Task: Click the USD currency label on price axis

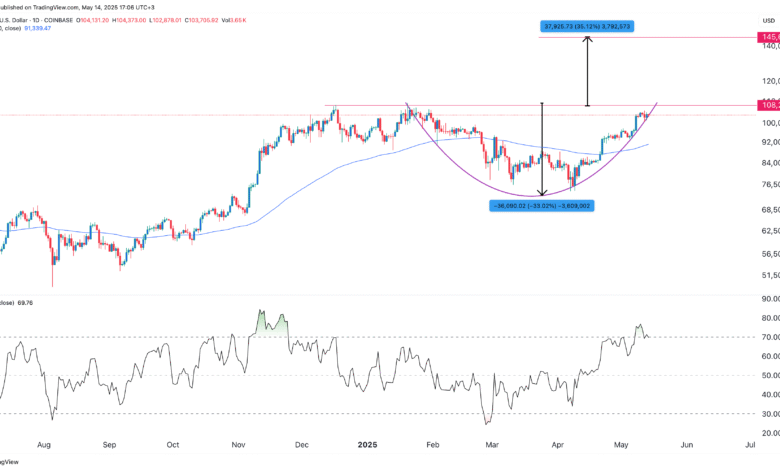Action: (x=767, y=16)
